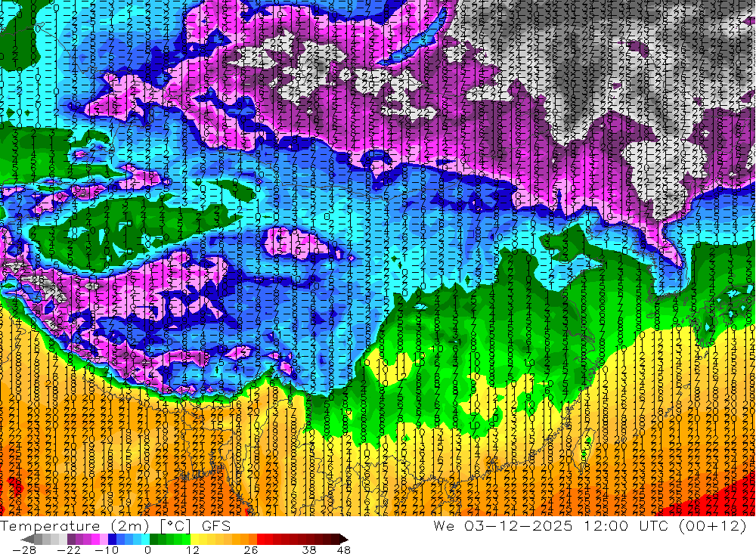
Task: Click the dark blue swatch at -10
Action: click(112, 539)
